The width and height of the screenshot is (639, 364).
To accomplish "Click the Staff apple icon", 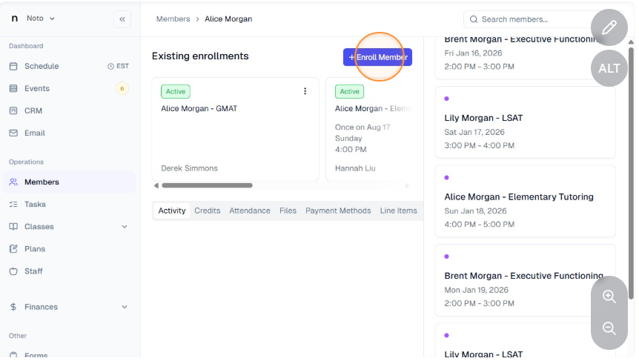I will click(x=13, y=271).
